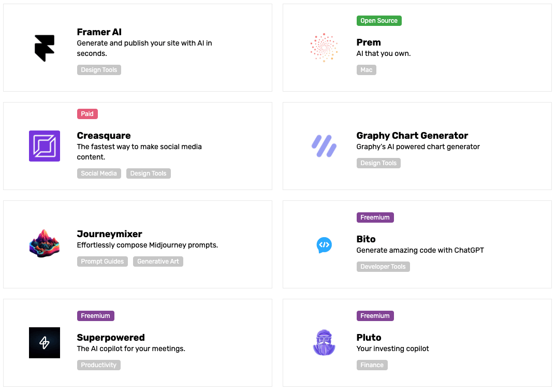Click the Freemium badge above Bito

click(x=375, y=217)
